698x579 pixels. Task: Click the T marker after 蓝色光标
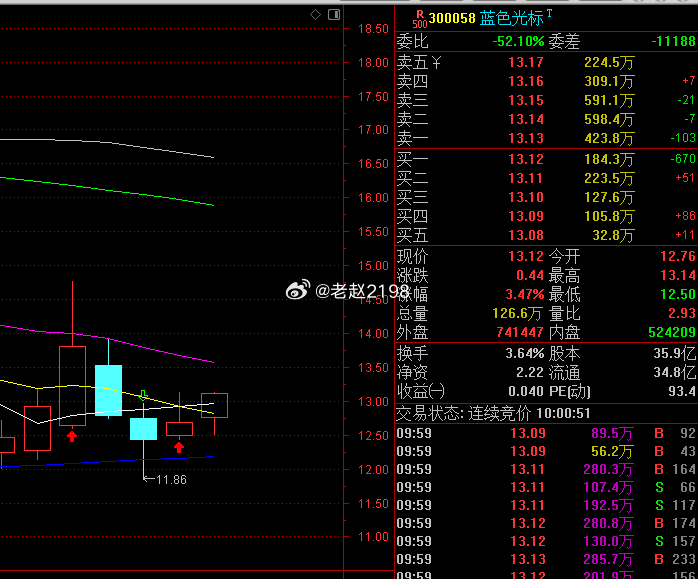tap(549, 13)
